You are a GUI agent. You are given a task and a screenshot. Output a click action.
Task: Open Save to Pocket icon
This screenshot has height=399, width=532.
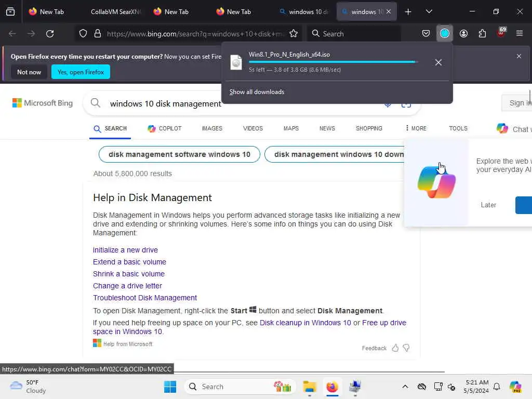click(426, 33)
